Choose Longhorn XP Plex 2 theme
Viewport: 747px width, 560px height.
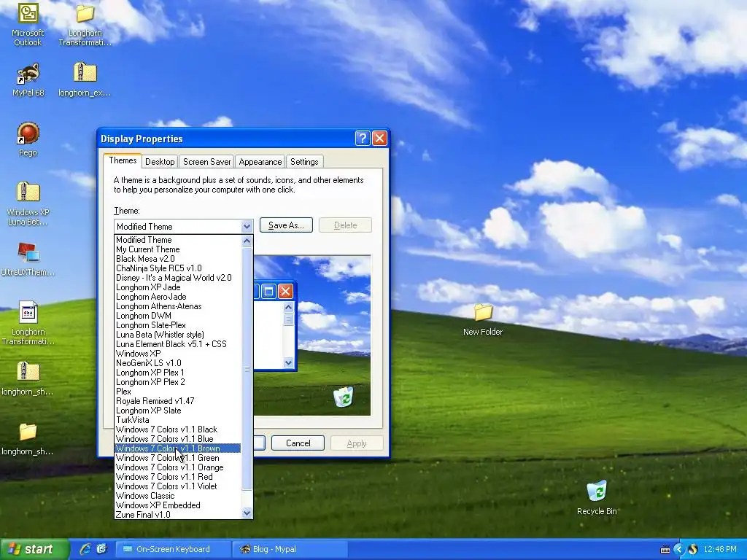point(178,382)
